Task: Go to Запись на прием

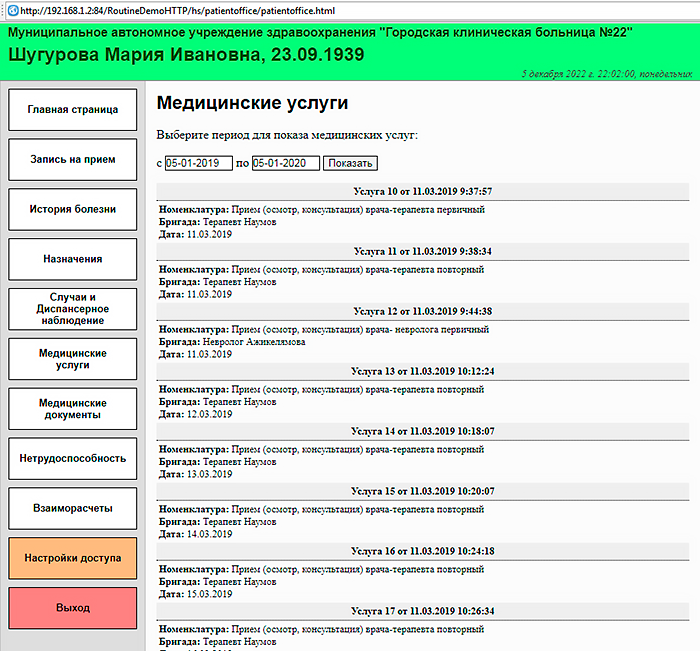Action: (73, 159)
